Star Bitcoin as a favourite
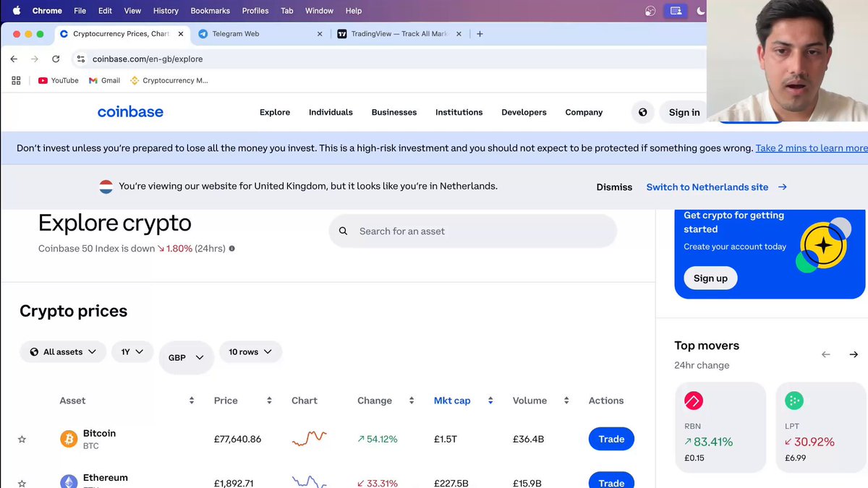868x488 pixels. click(x=22, y=439)
